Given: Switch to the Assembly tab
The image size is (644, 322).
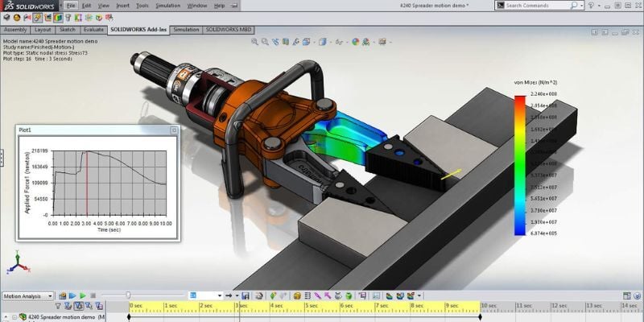Looking at the screenshot, I should [14, 30].
